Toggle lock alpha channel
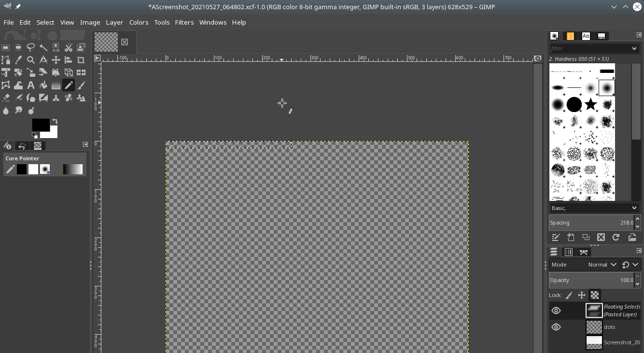Image resolution: width=644 pixels, height=353 pixels. coord(595,295)
